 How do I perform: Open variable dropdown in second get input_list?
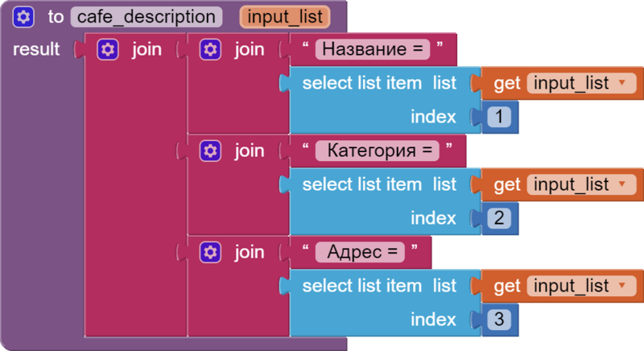(x=621, y=185)
